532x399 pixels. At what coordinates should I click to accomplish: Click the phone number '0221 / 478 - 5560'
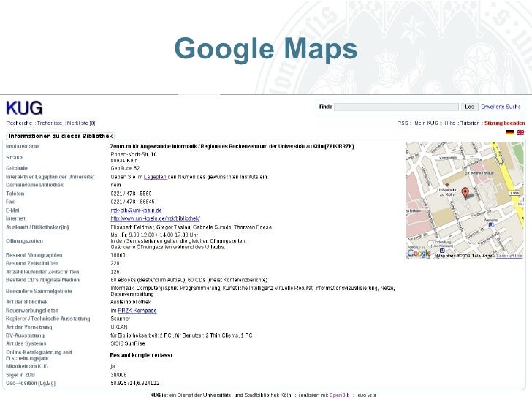pos(131,194)
